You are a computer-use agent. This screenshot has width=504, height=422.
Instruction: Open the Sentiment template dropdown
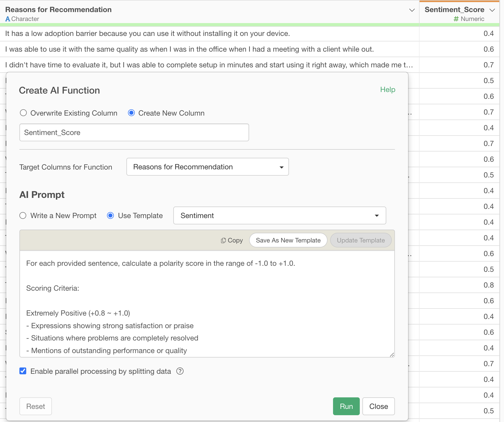pyautogui.click(x=280, y=215)
